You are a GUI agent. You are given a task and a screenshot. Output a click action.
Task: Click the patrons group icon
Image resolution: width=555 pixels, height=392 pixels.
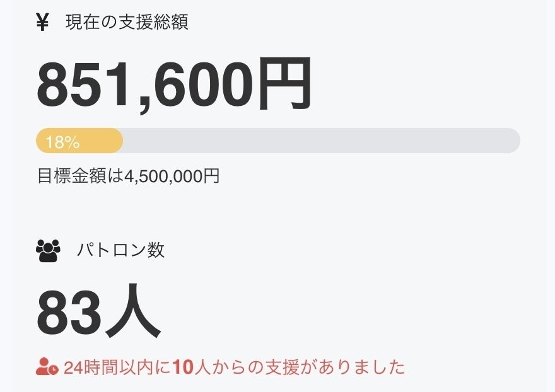tap(48, 251)
